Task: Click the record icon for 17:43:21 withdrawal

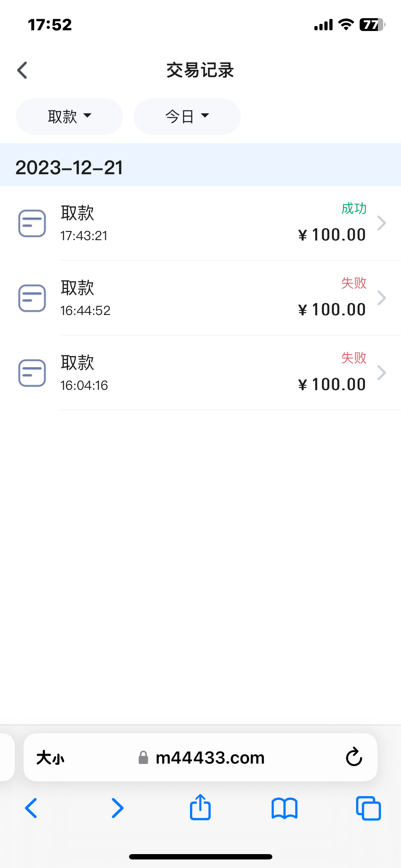Action: pos(32,223)
